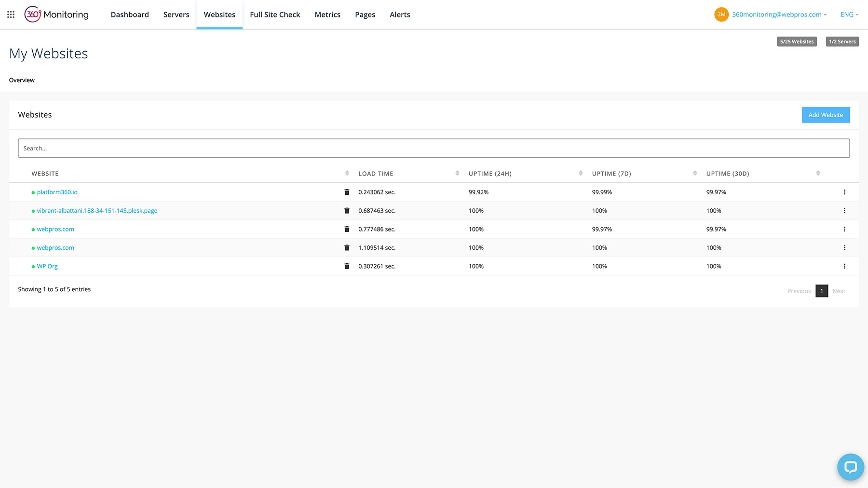Click the 1/2 Servers badge
Viewport: 868px width, 488px height.
[x=842, y=41]
